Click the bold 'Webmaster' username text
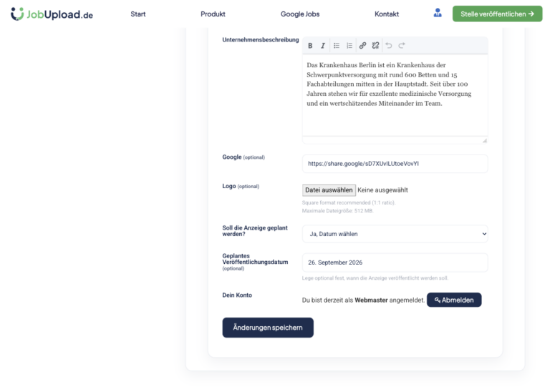Viewport: 550px width, 392px height. tap(371, 300)
